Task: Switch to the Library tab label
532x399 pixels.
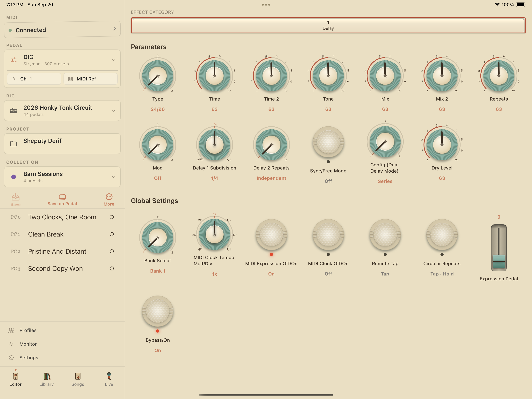Action: pos(47,384)
